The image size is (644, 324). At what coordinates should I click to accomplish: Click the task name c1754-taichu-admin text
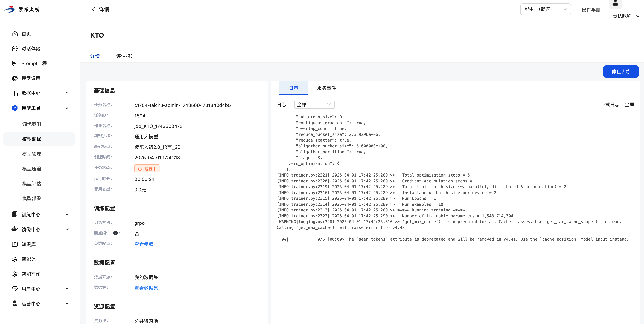[182, 105]
